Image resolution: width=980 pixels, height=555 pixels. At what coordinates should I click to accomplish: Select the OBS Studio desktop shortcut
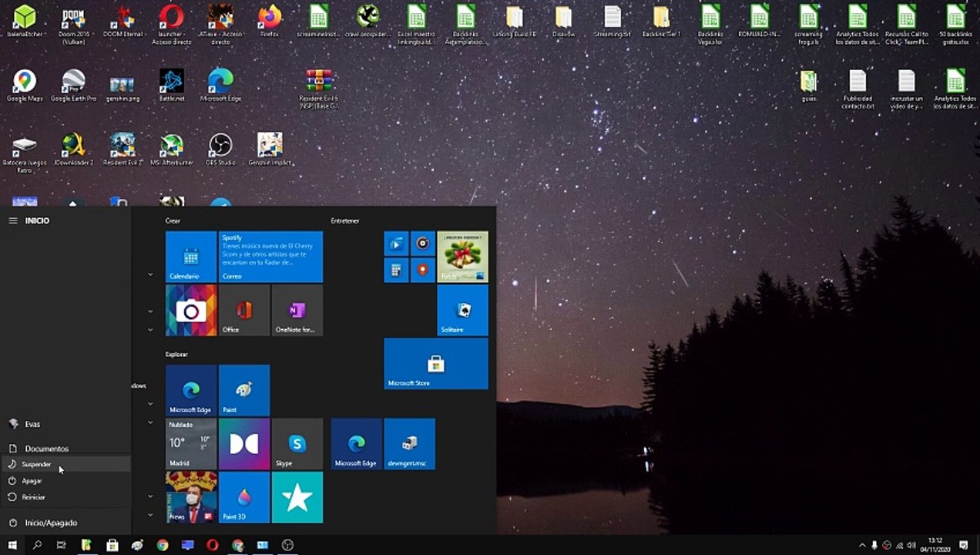(221, 150)
